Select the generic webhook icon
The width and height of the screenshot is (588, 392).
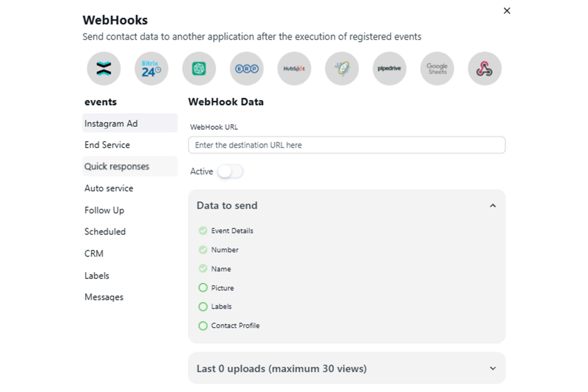pyautogui.click(x=485, y=68)
